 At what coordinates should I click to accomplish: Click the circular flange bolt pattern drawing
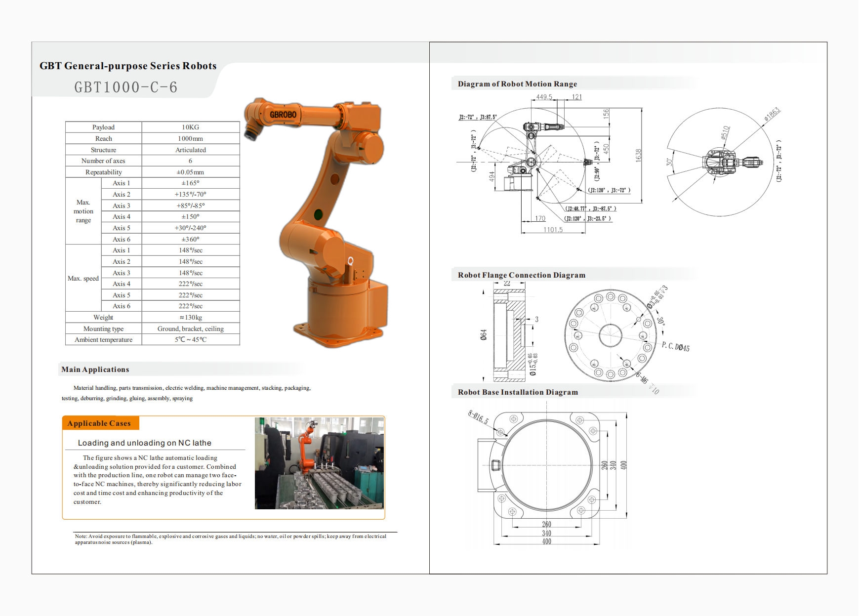(611, 336)
